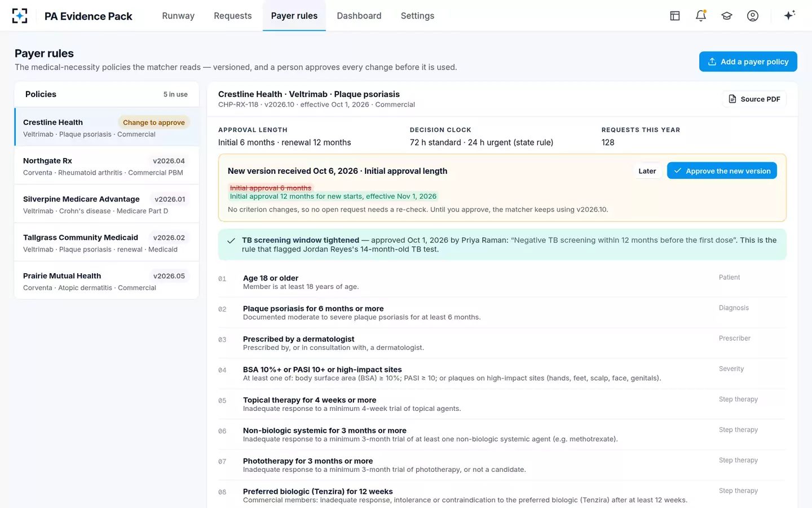Click the struck-through Initial approval 6 months text

[x=271, y=188]
